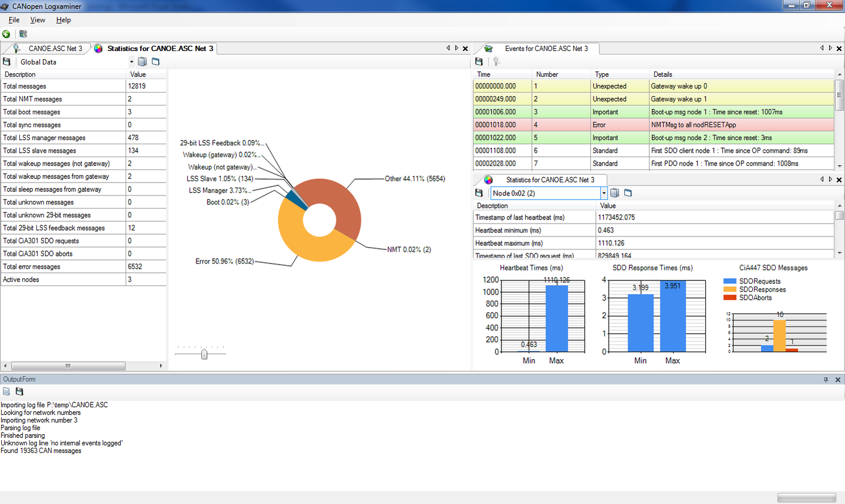Image resolution: width=845 pixels, height=504 pixels.
Task: Close the Events for CANOE.ASC Net 3 panel
Action: (x=839, y=49)
